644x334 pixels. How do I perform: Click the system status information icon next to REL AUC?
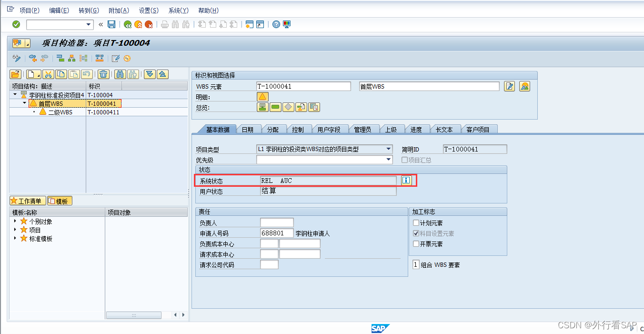tap(406, 181)
